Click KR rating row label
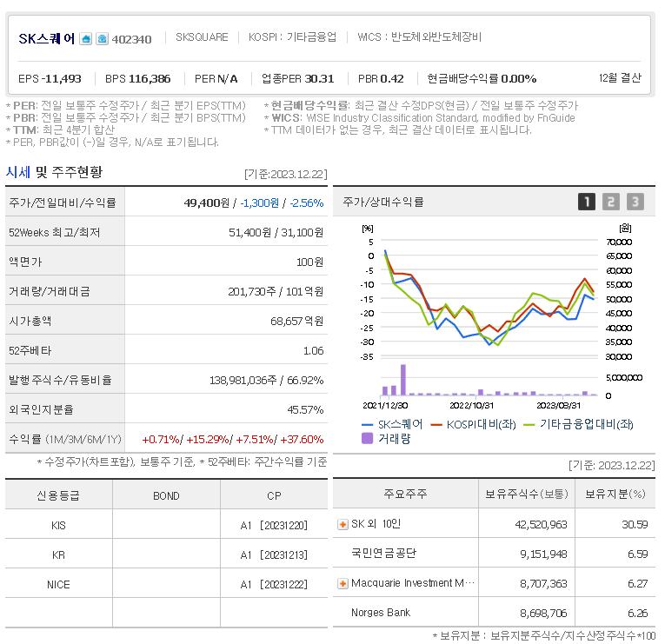 (x=58, y=555)
